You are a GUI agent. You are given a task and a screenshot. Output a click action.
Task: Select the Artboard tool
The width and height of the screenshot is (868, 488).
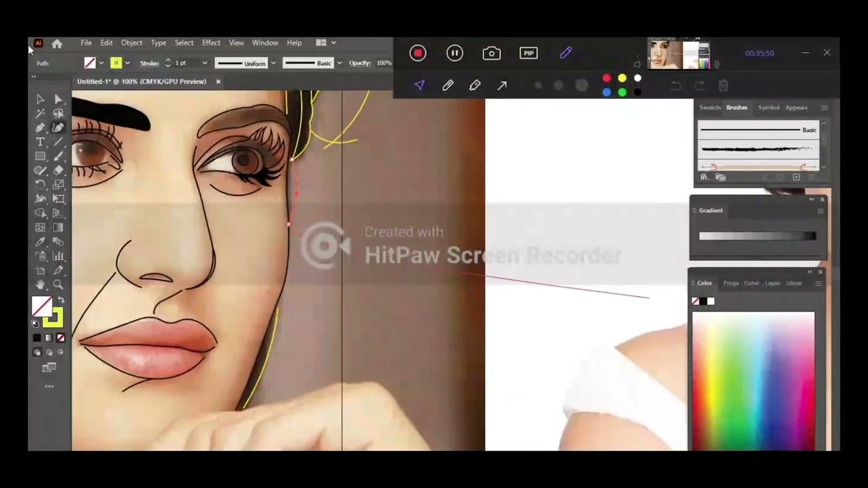[40, 270]
